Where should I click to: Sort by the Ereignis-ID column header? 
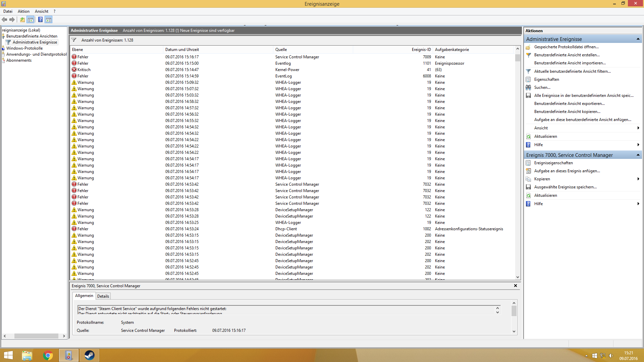[x=393, y=50]
